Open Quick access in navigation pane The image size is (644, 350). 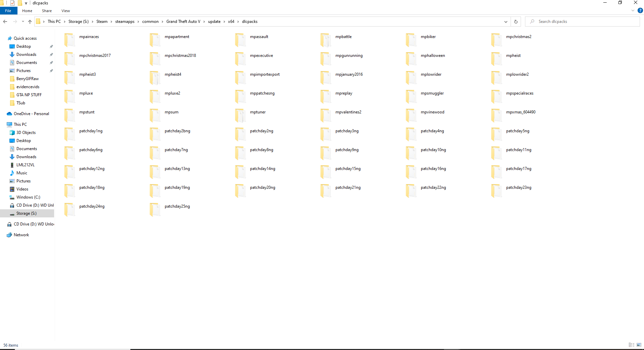(25, 38)
